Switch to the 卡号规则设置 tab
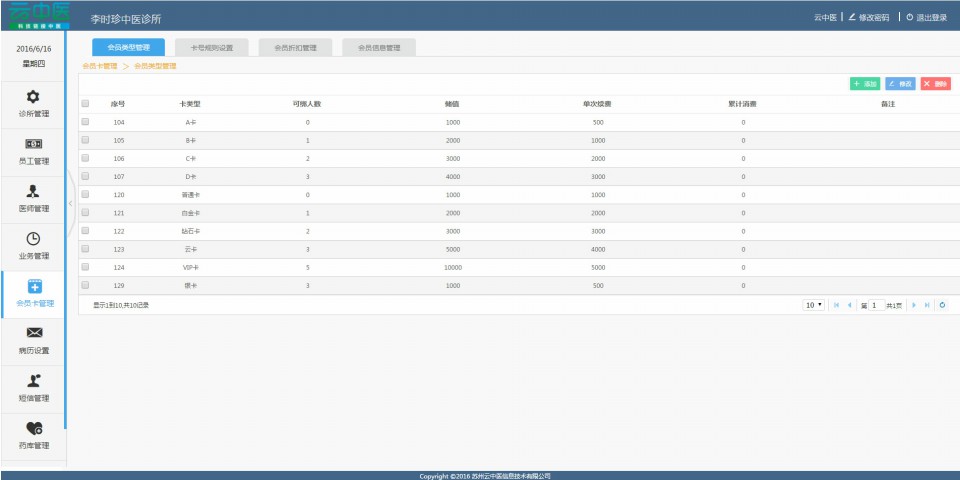The height and width of the screenshot is (480, 960). click(x=211, y=47)
